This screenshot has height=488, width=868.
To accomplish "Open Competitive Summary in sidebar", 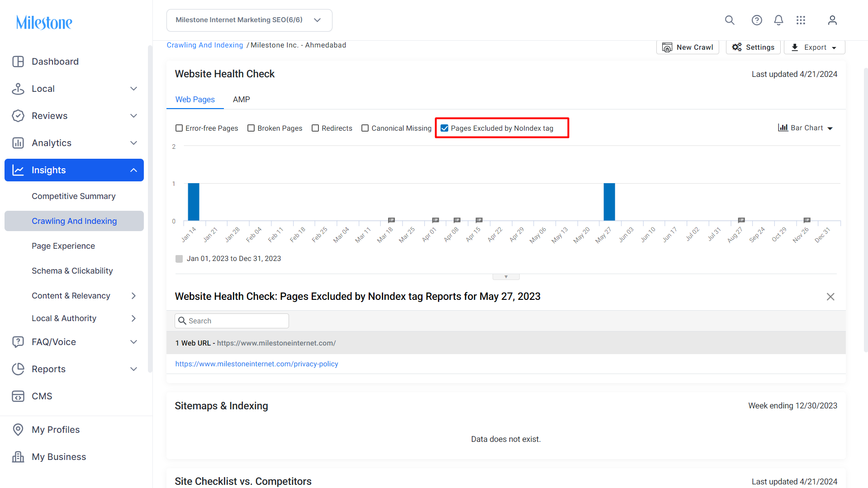I will (74, 196).
